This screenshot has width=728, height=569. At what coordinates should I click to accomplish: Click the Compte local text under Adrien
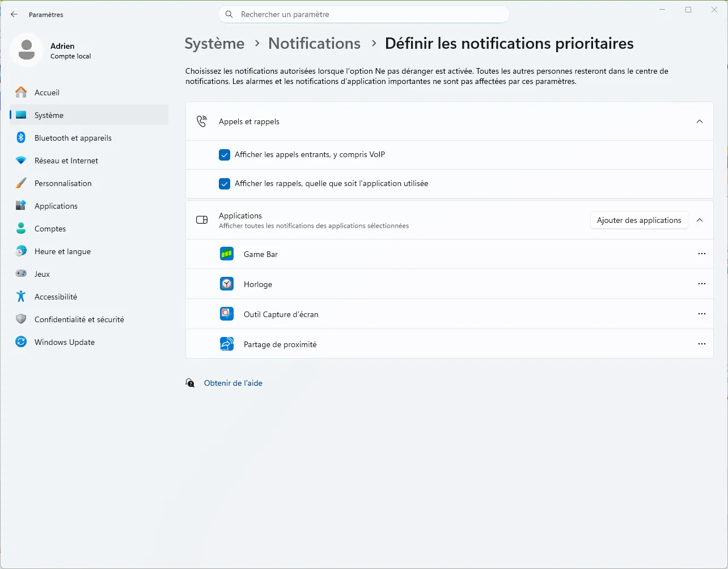70,56
